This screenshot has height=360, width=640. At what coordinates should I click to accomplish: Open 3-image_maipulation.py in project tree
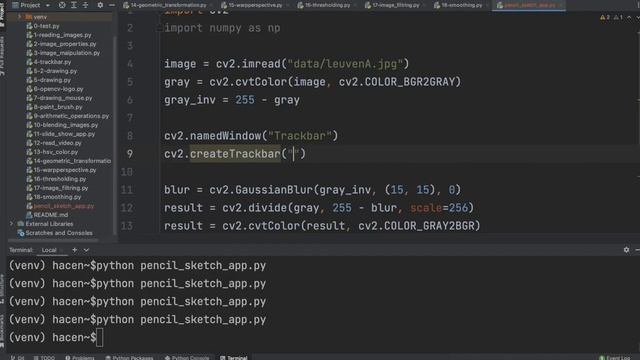click(63, 53)
